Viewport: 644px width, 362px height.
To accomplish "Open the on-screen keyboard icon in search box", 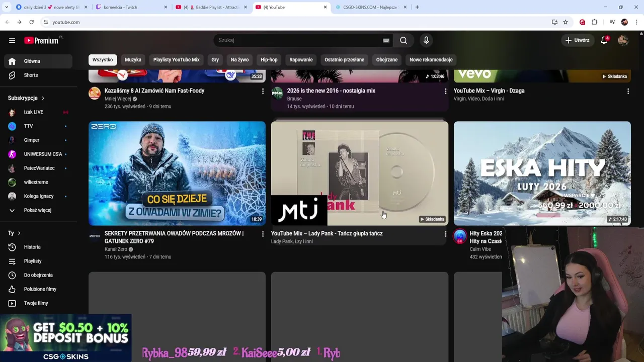I will (x=386, y=41).
